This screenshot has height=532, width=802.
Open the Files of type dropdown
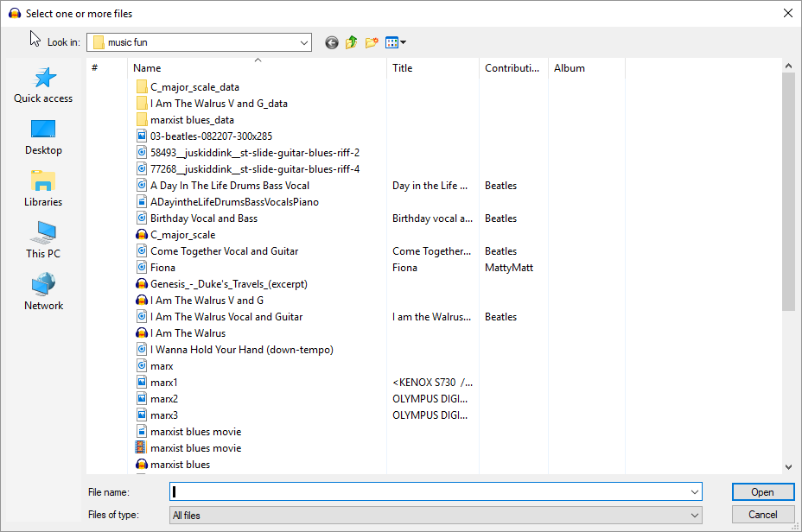click(x=436, y=516)
